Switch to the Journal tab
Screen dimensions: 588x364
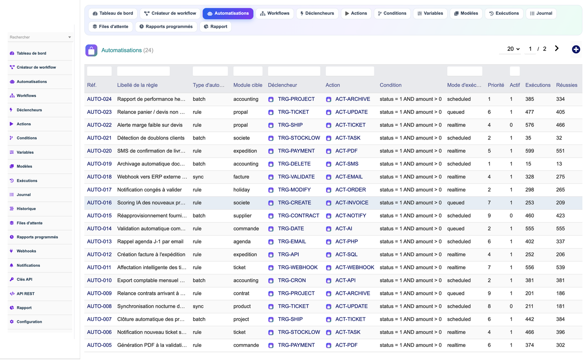point(541,13)
